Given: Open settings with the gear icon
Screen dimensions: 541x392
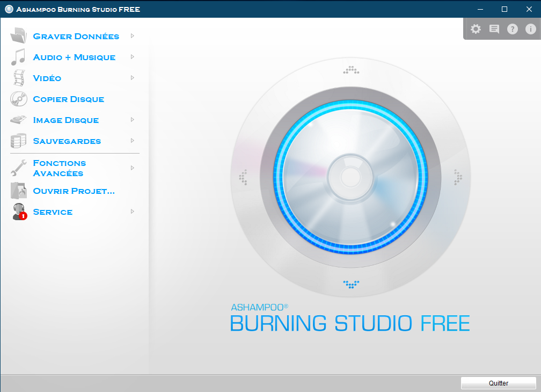Looking at the screenshot, I should [476, 29].
